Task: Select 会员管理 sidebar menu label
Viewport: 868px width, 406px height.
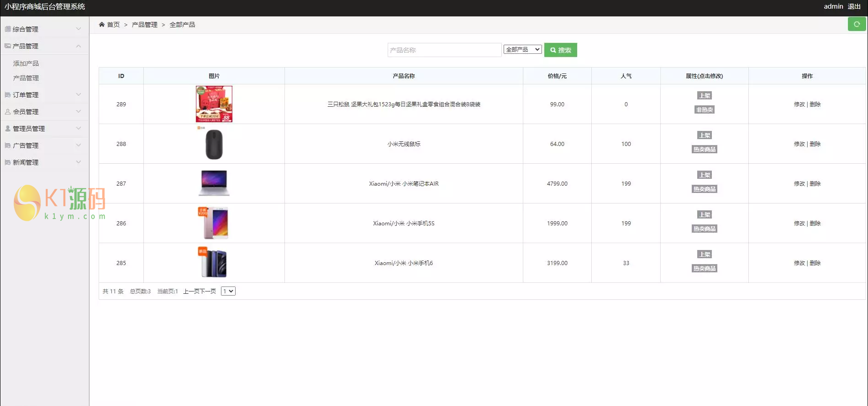Action: [x=26, y=112]
